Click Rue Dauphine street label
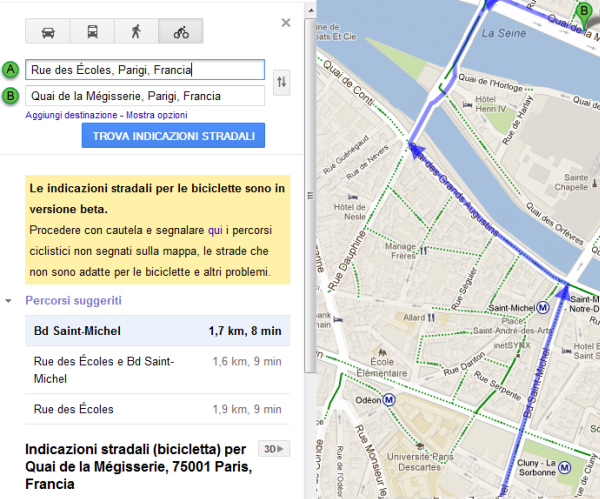The height and width of the screenshot is (499, 600). pos(347,261)
